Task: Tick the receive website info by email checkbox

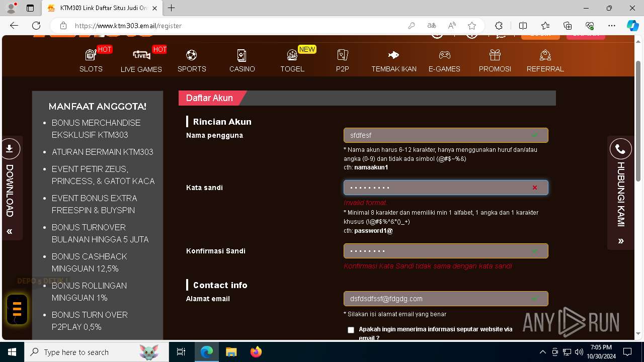Action: [351, 330]
